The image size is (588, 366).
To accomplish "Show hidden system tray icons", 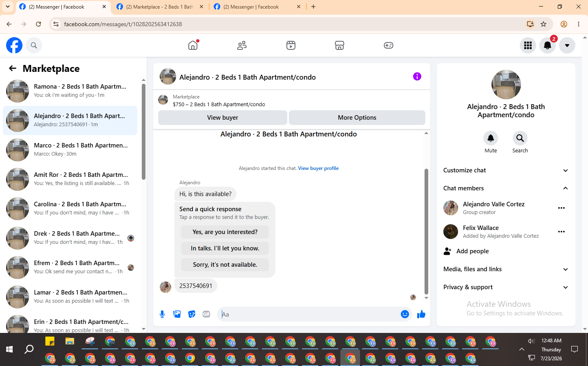I will 521,349.
